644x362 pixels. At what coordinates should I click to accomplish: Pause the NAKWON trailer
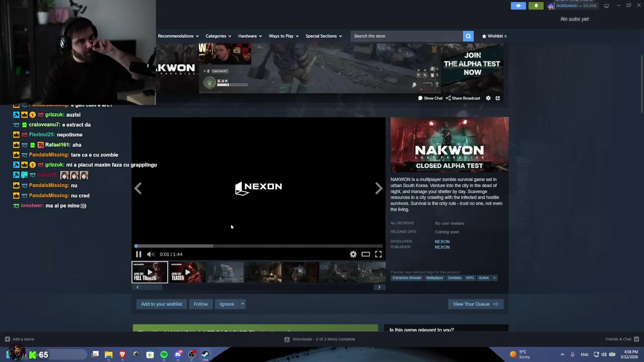tap(138, 254)
